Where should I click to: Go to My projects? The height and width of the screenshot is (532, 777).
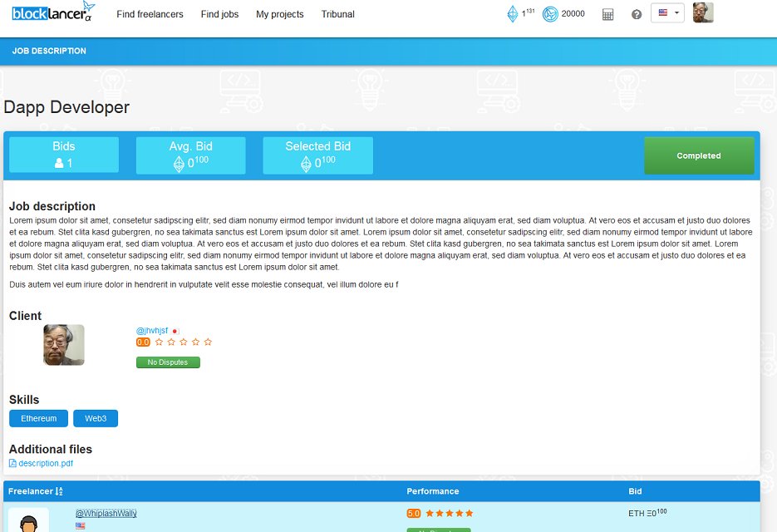pyautogui.click(x=279, y=14)
